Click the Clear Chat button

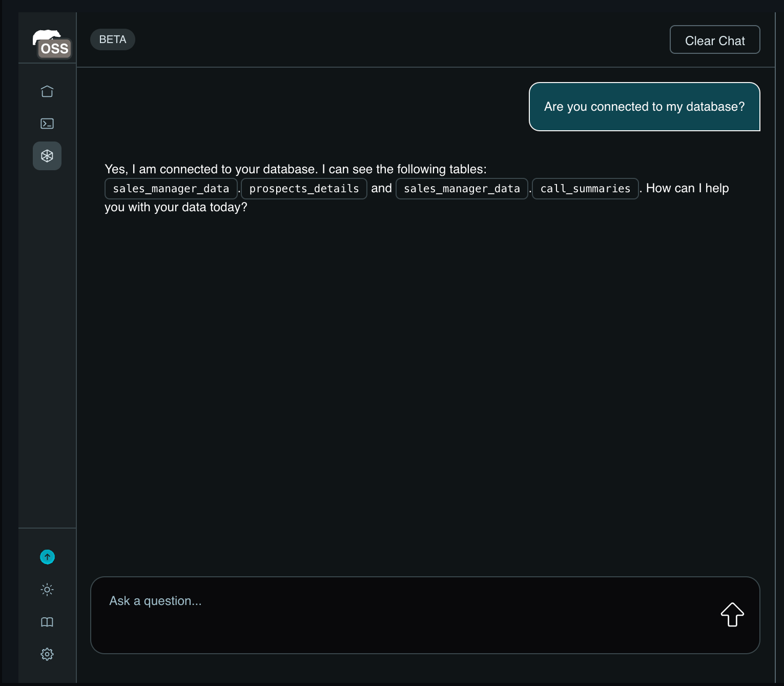click(x=714, y=39)
